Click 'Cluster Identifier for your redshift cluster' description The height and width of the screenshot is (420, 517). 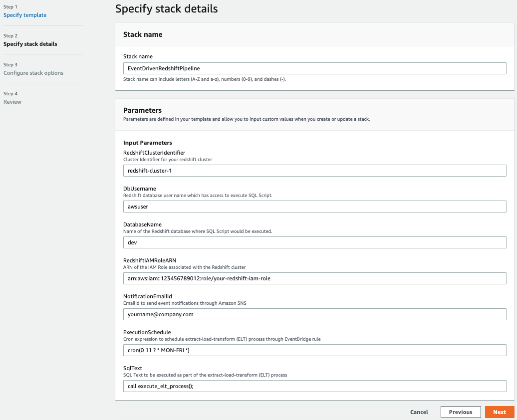[x=168, y=159]
